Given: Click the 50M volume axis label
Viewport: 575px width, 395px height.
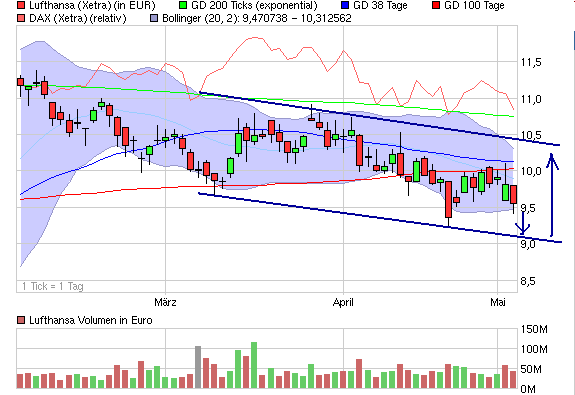Looking at the screenshot, I should click(531, 369).
